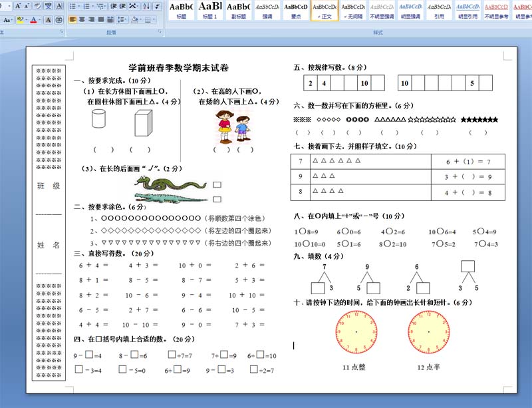532x408 pixels.
Task: Click the paragraph Shading paint bucket
Action: [134, 20]
